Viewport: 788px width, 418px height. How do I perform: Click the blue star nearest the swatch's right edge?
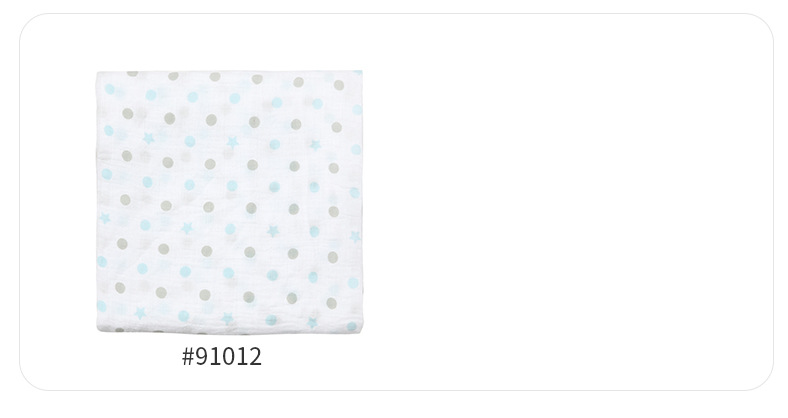point(355,236)
